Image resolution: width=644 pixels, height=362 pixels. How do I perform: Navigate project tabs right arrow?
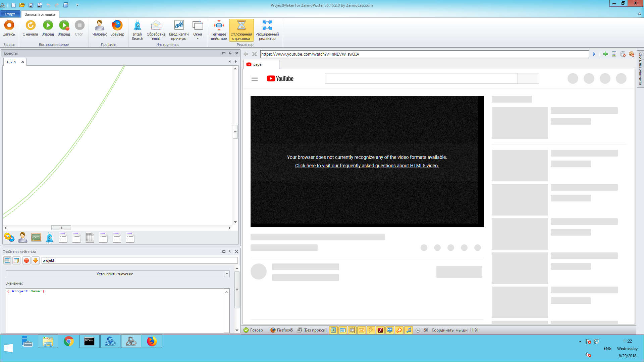click(236, 62)
